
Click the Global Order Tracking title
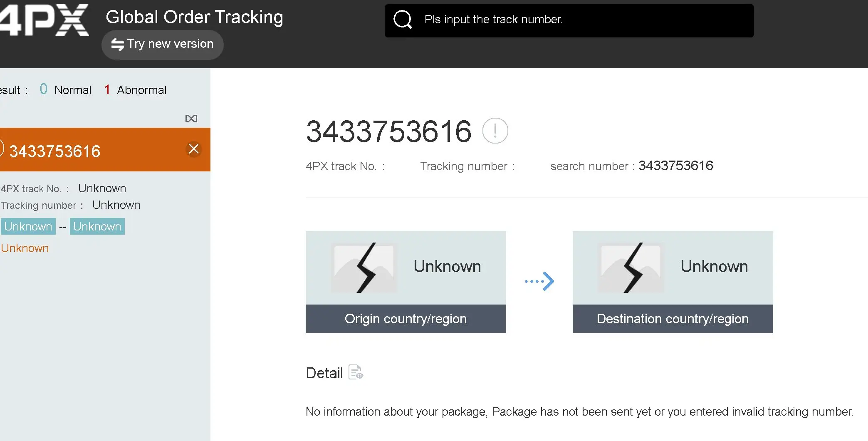(x=194, y=17)
